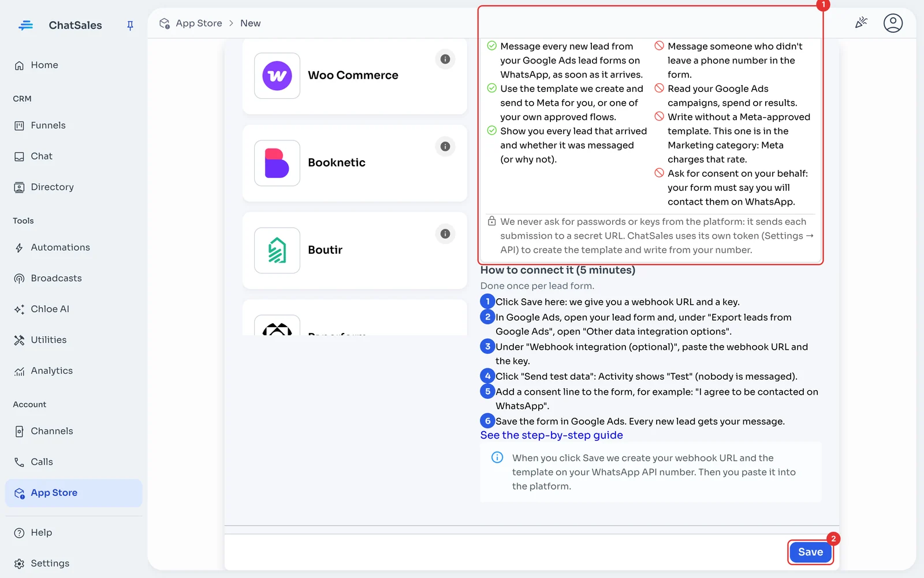Click the Booknetic app logo
Screen dimensions: 924x578
(x=277, y=163)
